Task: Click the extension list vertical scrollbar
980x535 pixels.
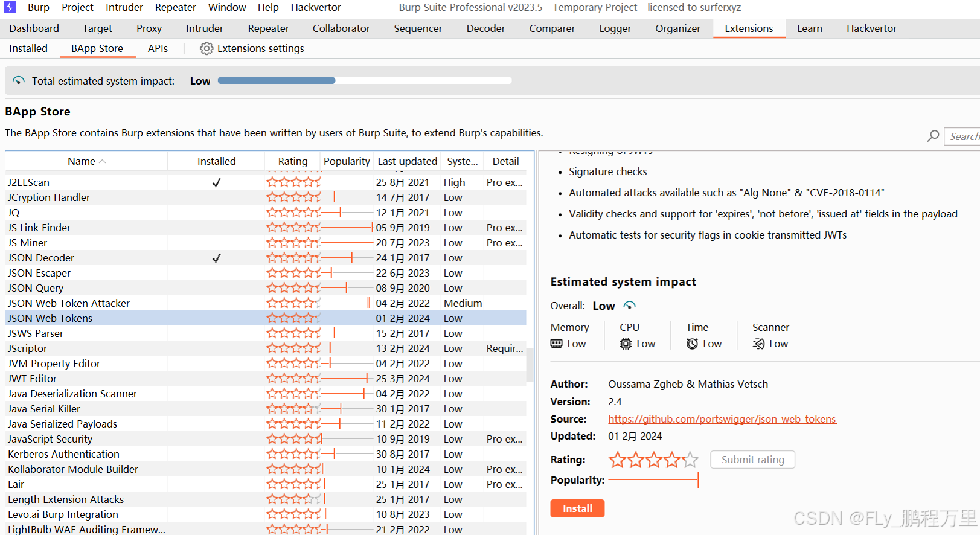Action: (530, 365)
